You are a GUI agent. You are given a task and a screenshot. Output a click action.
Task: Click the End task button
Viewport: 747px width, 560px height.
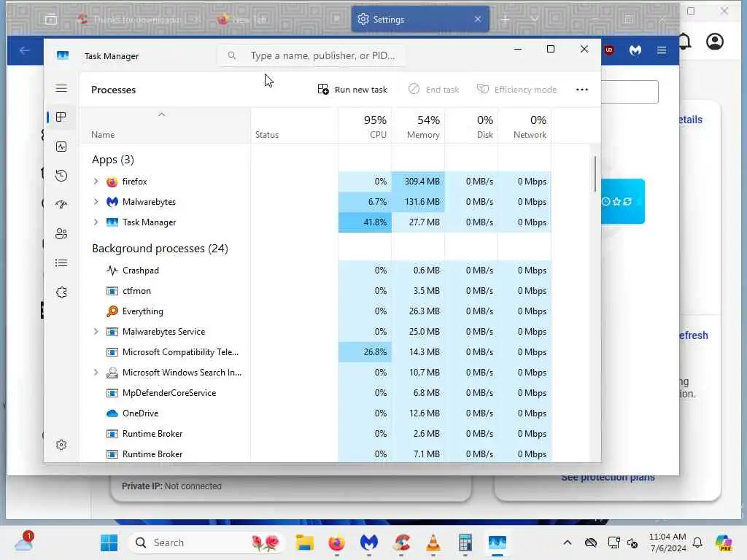tap(434, 90)
